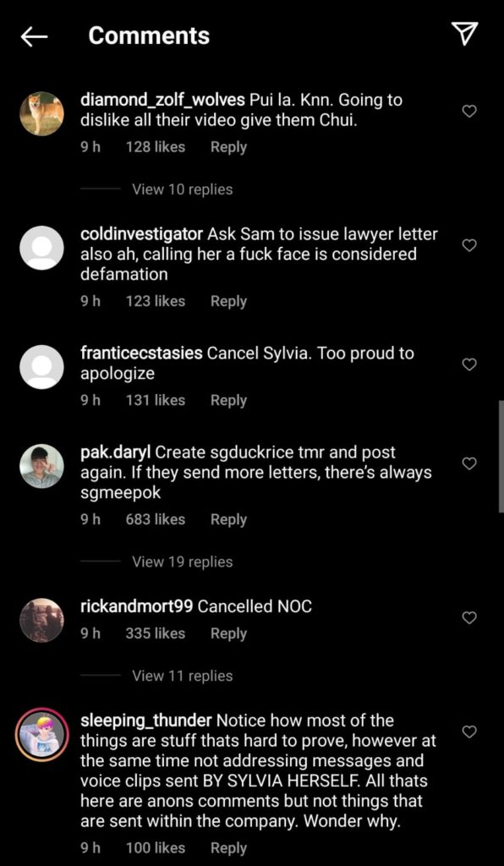
Task: Expand View 19 replies
Action: click(182, 562)
